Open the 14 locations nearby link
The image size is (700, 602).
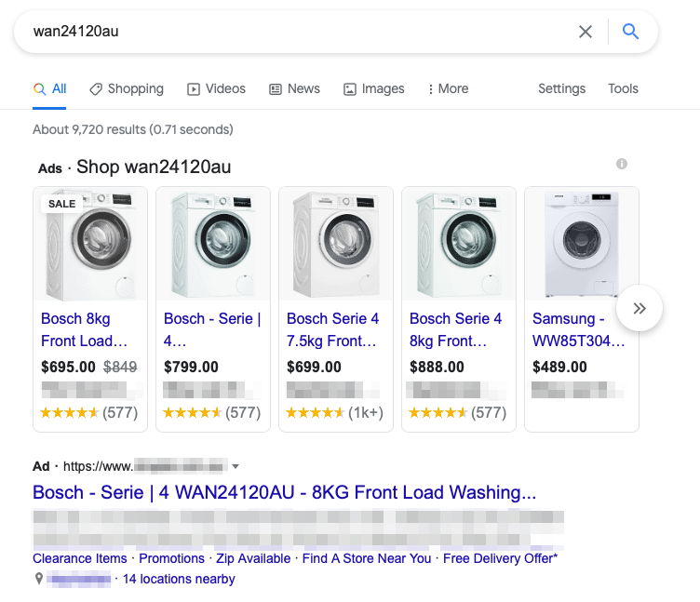click(x=179, y=580)
